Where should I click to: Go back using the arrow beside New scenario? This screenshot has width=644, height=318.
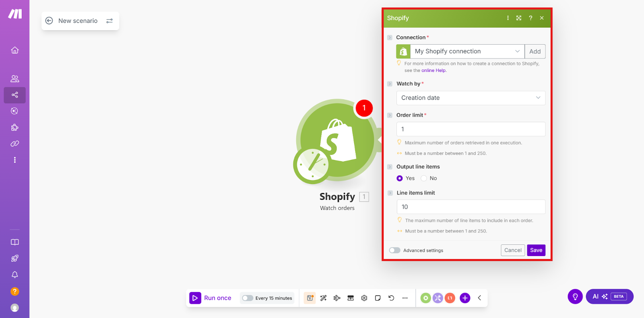pyautogui.click(x=49, y=21)
